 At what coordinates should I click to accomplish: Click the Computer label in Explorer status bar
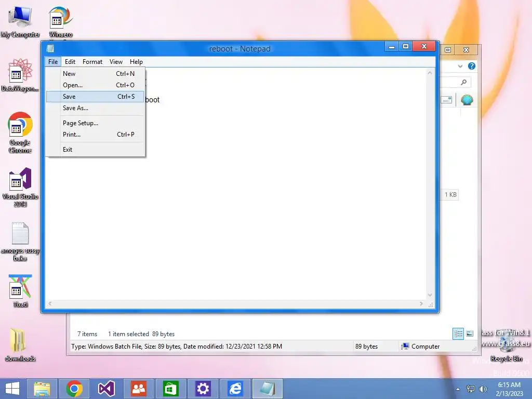pos(425,347)
